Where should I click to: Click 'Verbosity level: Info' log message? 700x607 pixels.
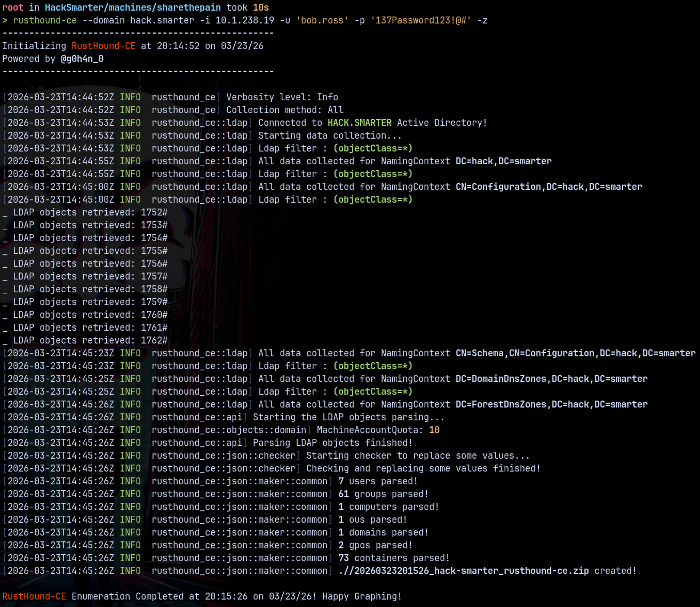[x=282, y=97]
